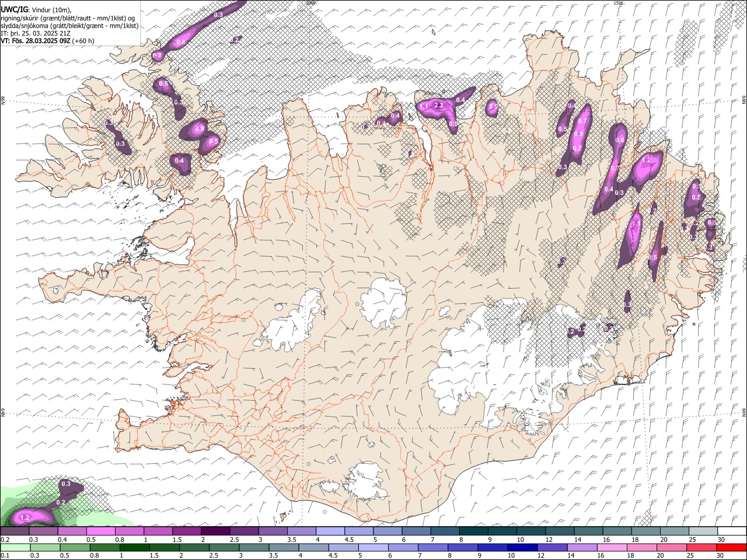Pick the 12 teal swatch in the snow legend

(x=560, y=531)
